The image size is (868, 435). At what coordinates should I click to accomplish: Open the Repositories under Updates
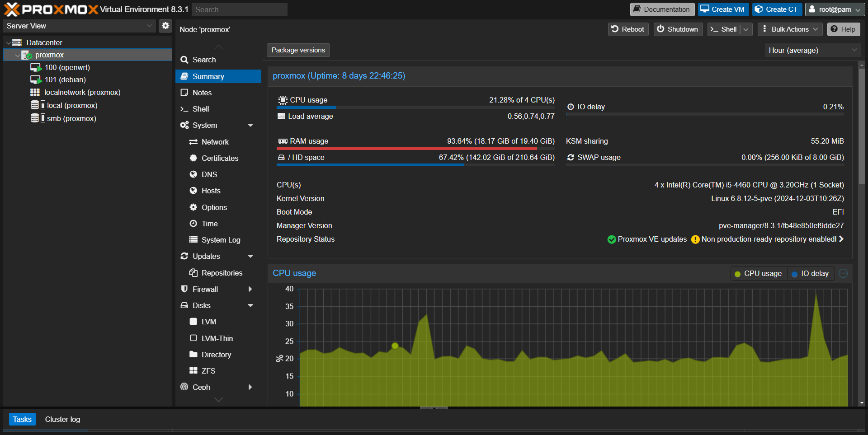pos(222,272)
